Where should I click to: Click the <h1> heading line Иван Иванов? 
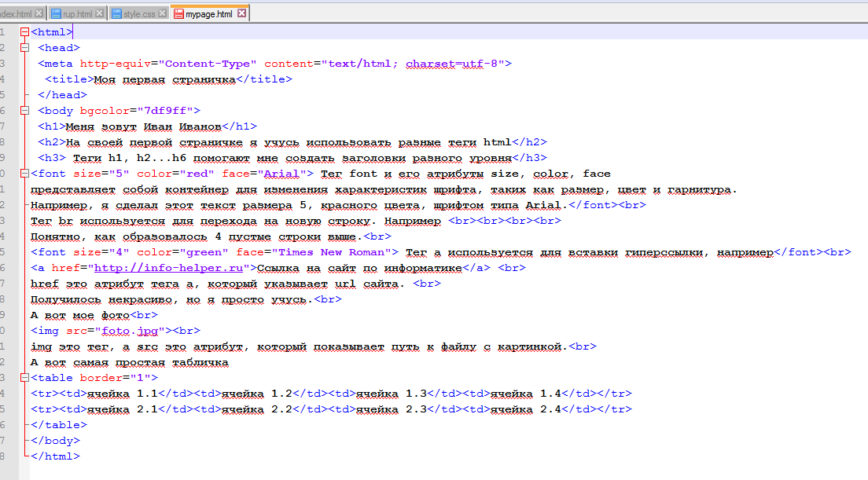147,126
